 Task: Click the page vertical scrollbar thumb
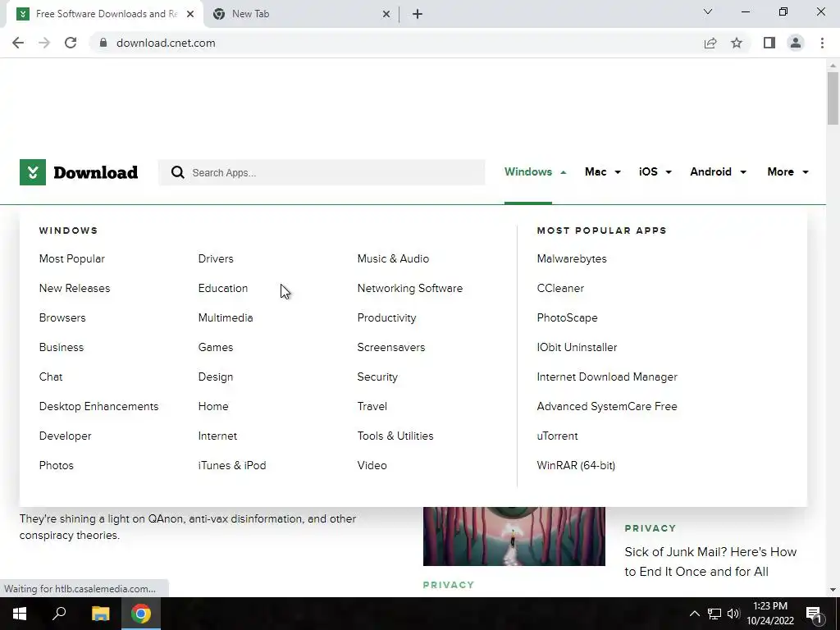click(x=833, y=98)
